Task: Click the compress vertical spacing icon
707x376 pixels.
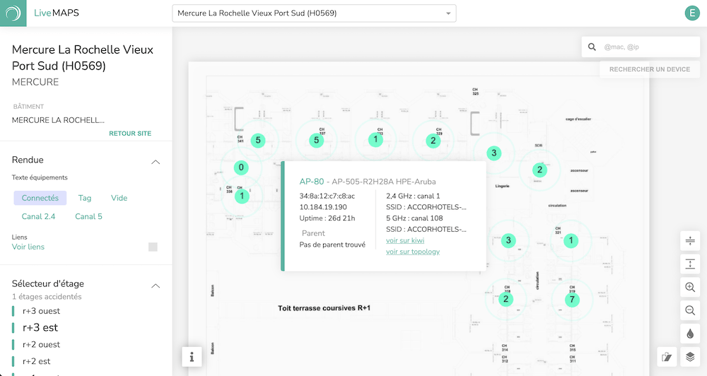Action: coord(690,241)
